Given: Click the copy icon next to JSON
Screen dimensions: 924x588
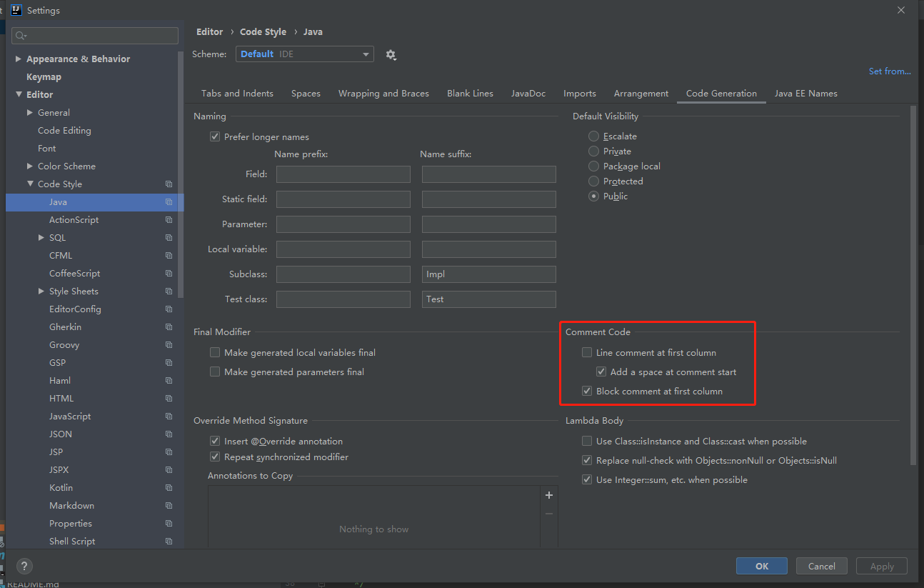Looking at the screenshot, I should (169, 434).
